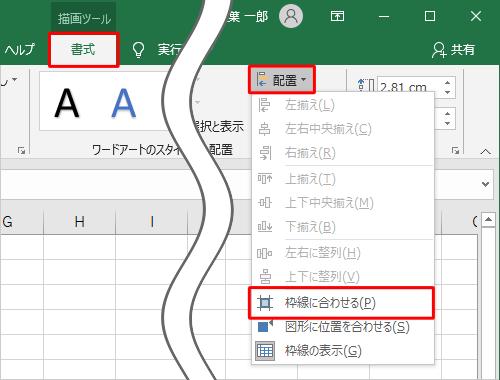Minimize the Excel window
500x380 pixels.
[384, 16]
